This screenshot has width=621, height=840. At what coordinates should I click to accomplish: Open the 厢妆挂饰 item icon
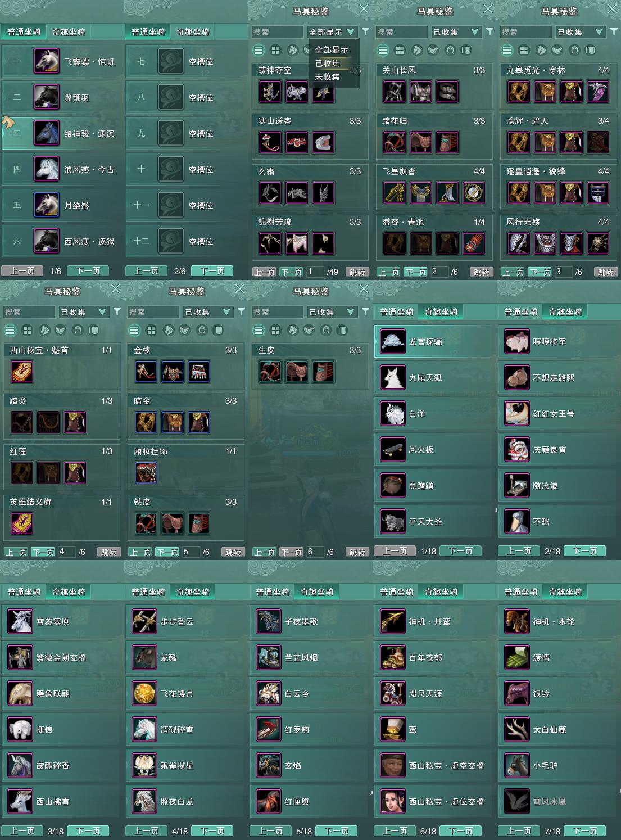click(146, 473)
